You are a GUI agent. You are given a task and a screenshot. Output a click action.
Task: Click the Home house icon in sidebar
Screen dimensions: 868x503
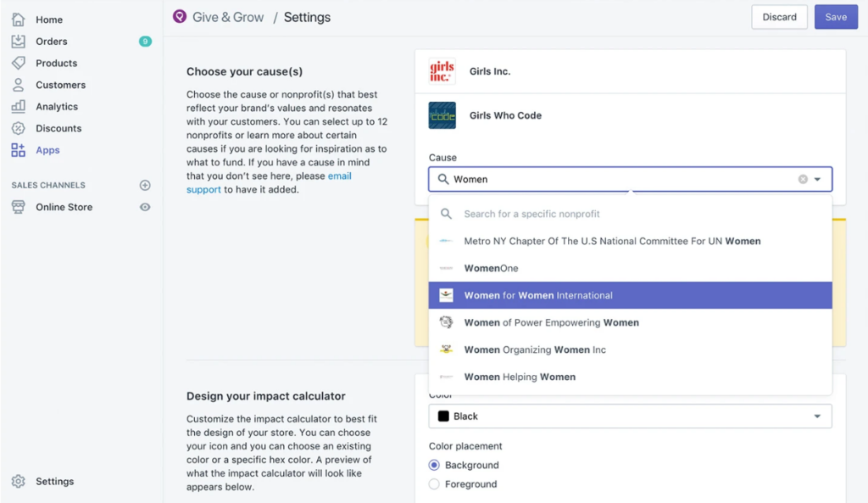tap(19, 20)
